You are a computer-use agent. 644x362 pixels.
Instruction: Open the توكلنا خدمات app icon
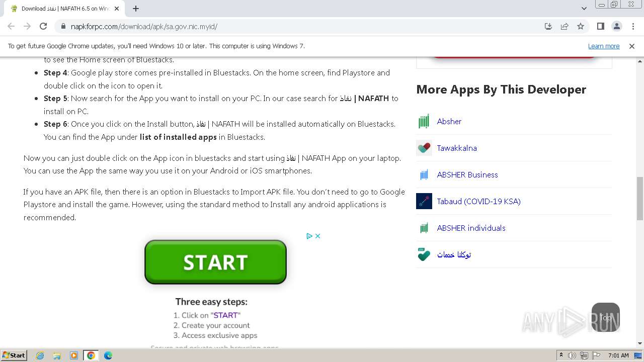(424, 255)
